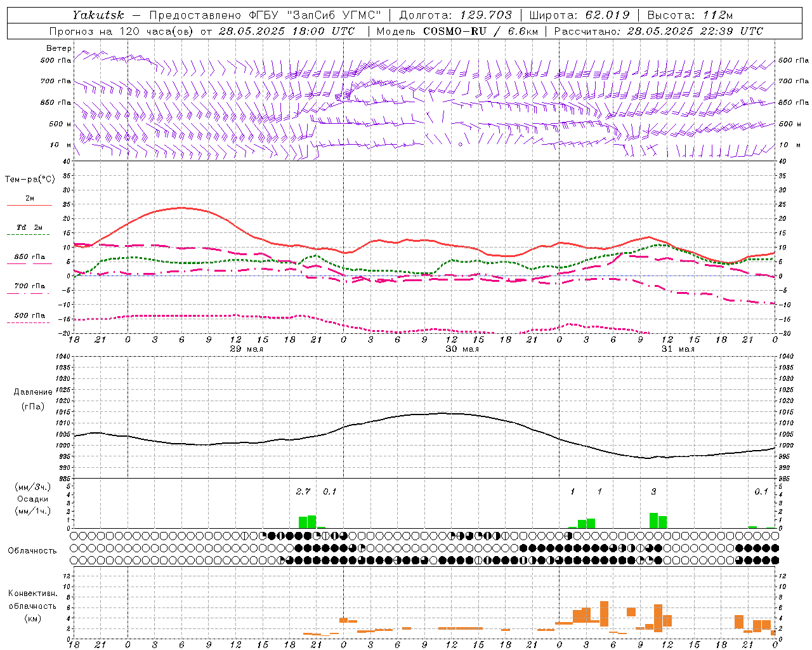Click the '700 гПа' temperature legend entry
This screenshot has width=812, height=650.
(x=30, y=286)
